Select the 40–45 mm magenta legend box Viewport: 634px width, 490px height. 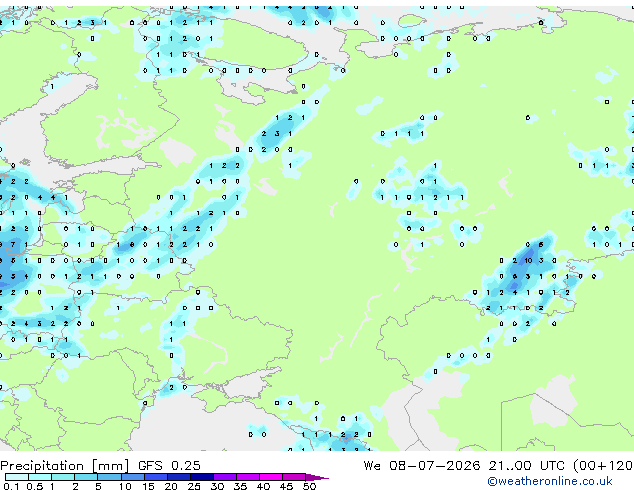(x=271, y=477)
